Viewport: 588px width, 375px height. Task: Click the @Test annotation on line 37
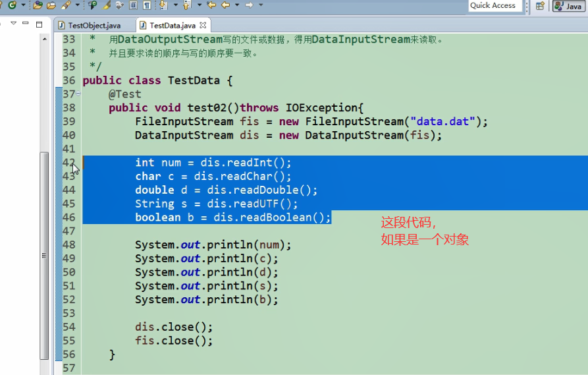(125, 94)
